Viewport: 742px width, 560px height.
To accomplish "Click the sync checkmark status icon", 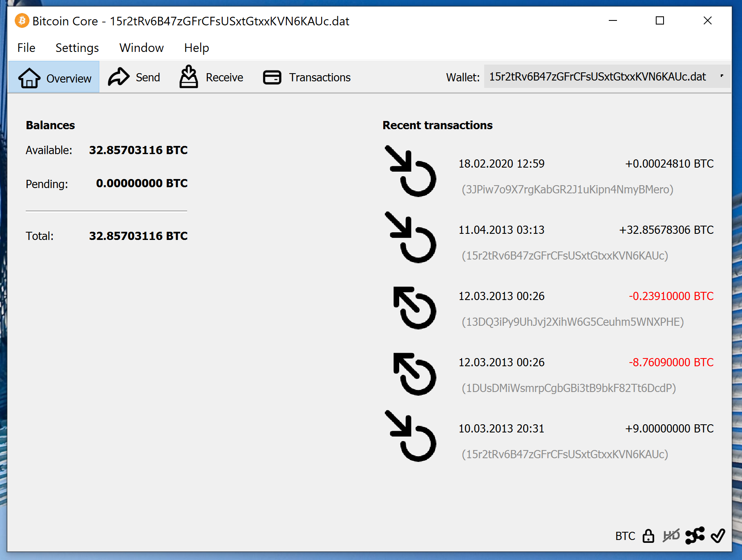I will click(x=718, y=535).
